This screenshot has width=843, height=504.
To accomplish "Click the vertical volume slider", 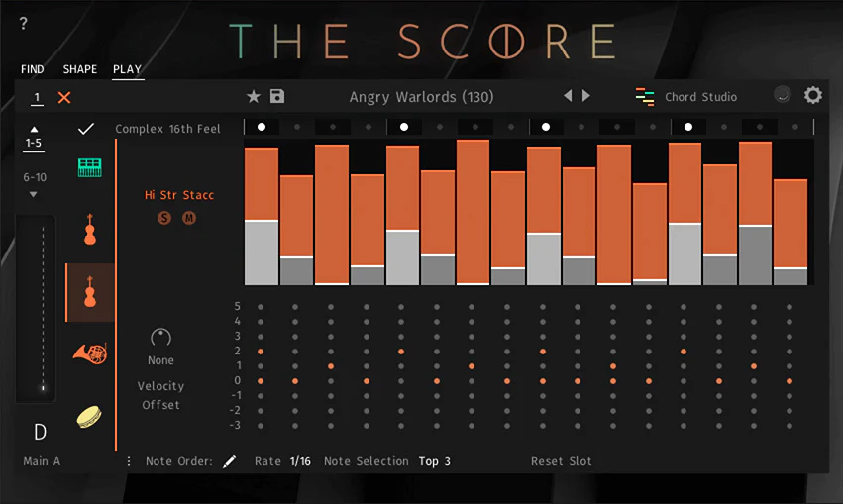I will click(43, 309).
